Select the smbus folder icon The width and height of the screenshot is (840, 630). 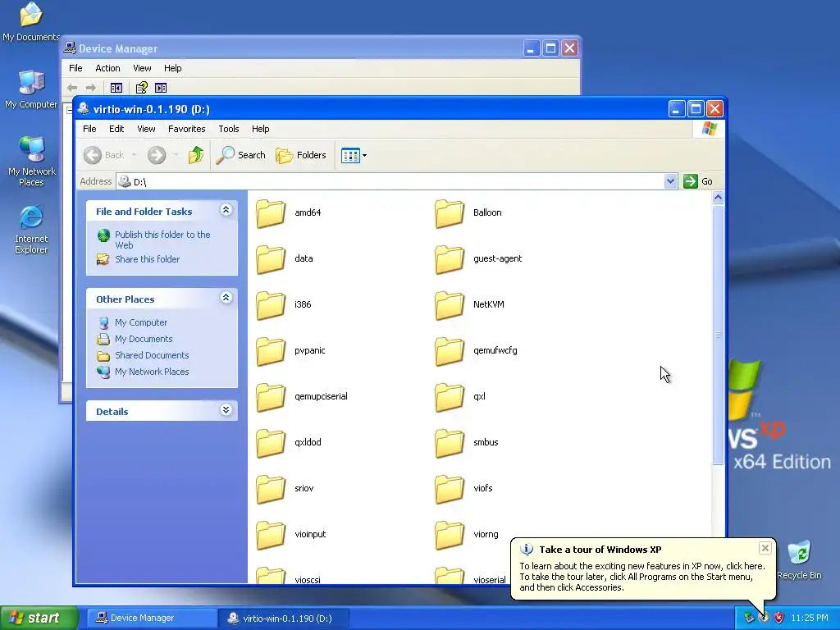(449, 443)
